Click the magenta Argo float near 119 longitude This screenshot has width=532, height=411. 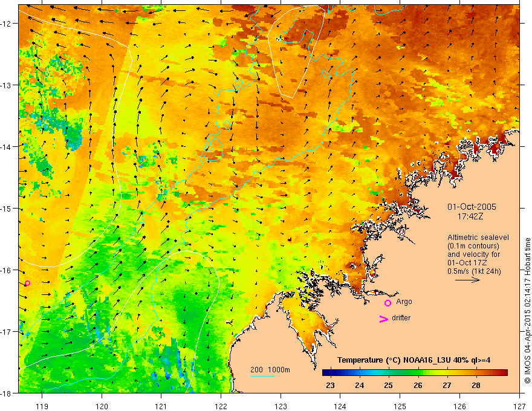[x=27, y=283]
